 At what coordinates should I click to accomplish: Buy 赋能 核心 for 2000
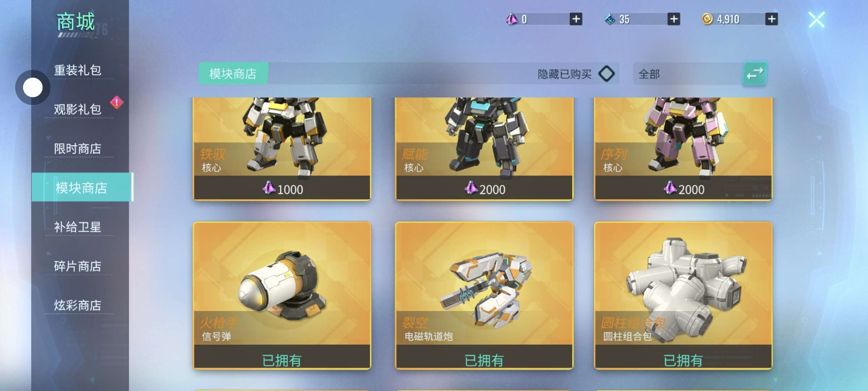tap(484, 189)
